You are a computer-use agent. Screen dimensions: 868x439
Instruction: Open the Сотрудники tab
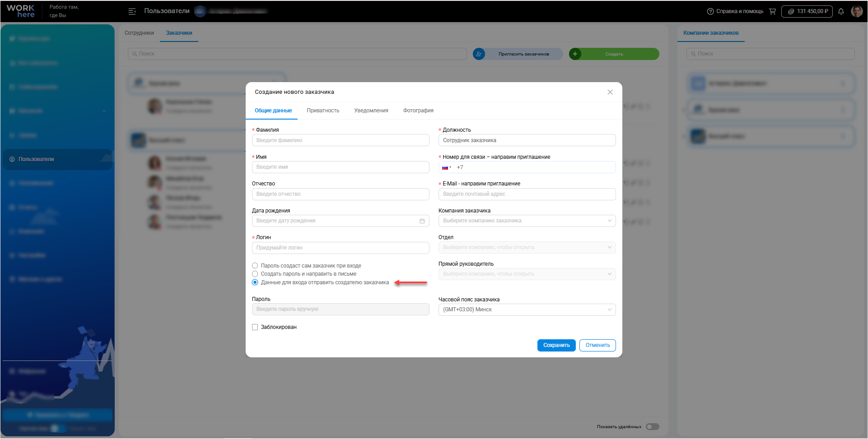click(x=139, y=33)
